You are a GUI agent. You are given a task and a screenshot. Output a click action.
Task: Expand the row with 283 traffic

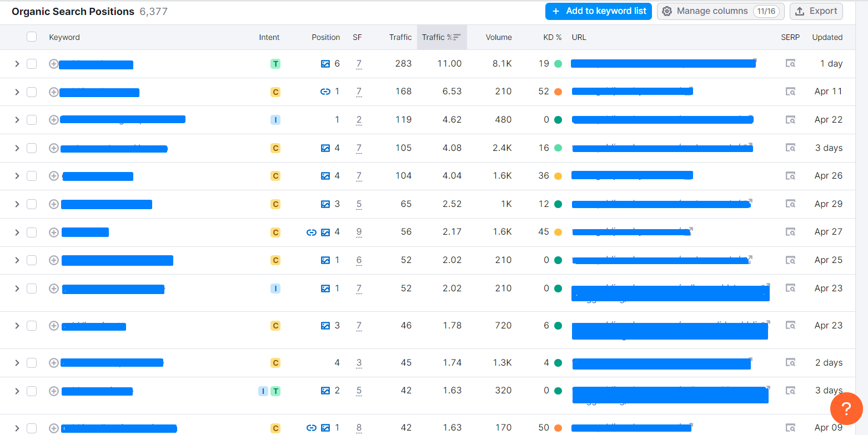click(x=17, y=64)
